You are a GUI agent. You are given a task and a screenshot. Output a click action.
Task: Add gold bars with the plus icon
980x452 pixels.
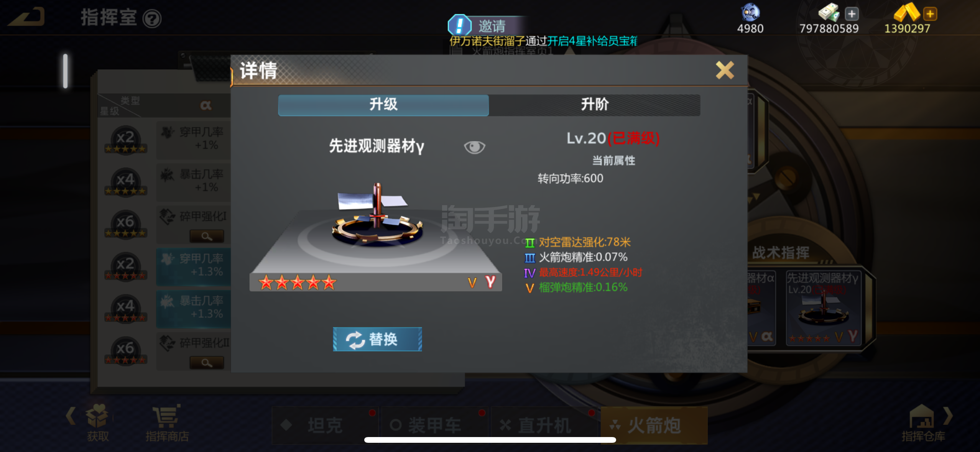(x=930, y=14)
